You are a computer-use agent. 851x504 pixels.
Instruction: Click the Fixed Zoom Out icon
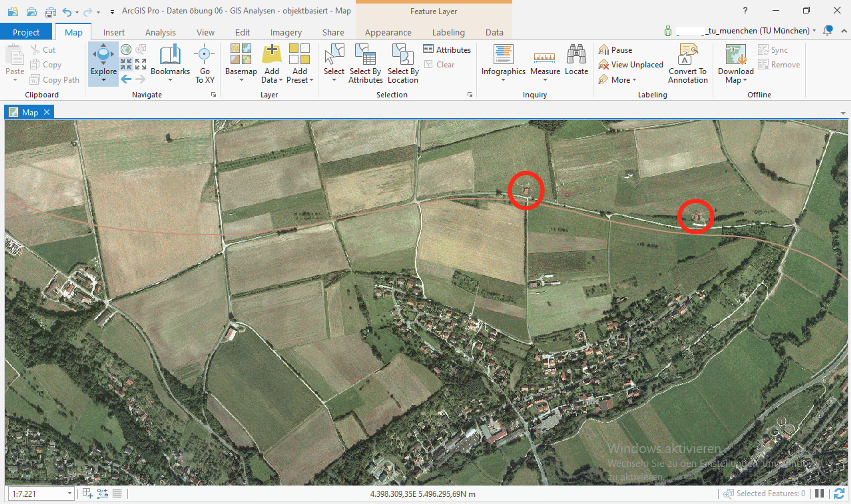(141, 64)
